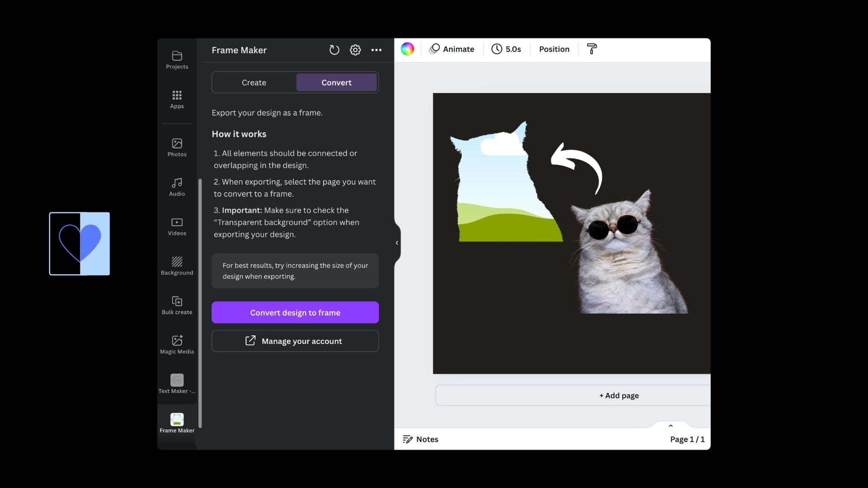
Task: Select the frame design thumbnail preview
Action: 79,244
